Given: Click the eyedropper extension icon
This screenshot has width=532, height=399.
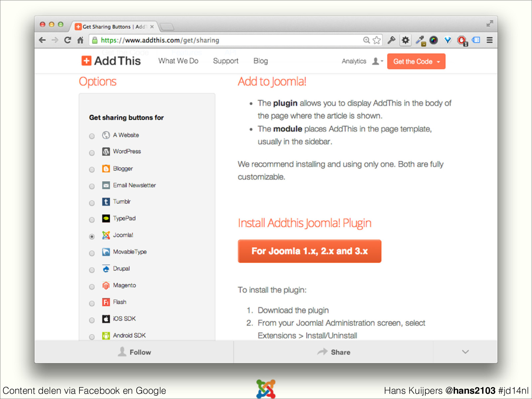Looking at the screenshot, I should point(420,41).
